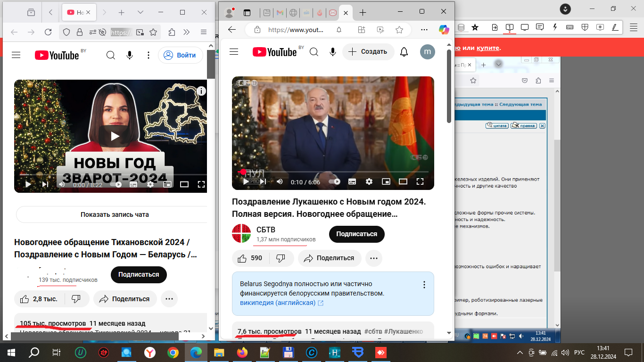The image size is (644, 362).
Task: Reload page in the Firefox window
Action: [48, 32]
